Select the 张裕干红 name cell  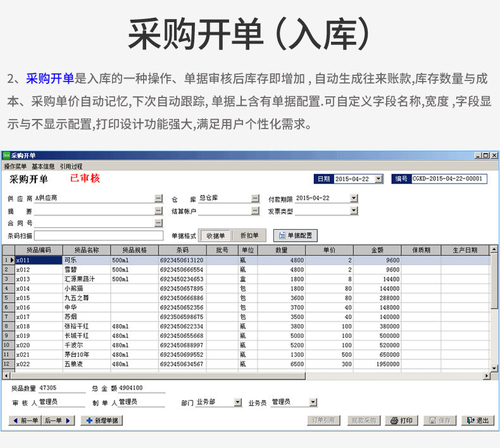[87, 327]
